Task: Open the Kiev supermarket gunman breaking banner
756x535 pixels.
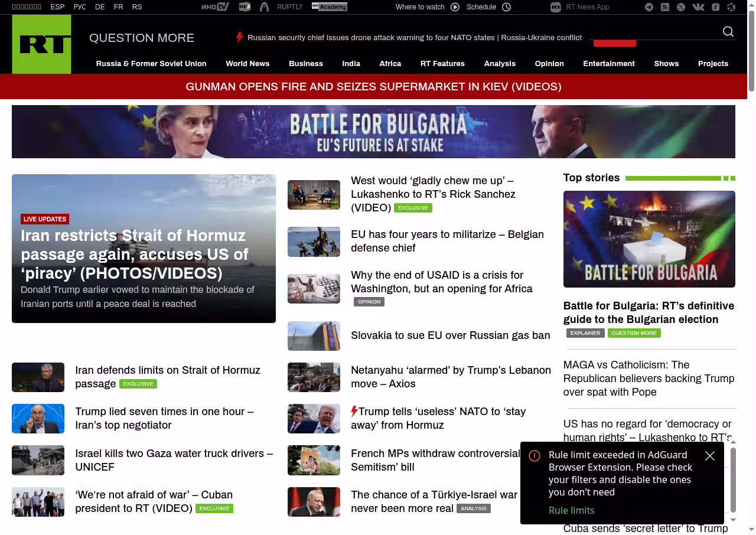Action: click(x=373, y=87)
